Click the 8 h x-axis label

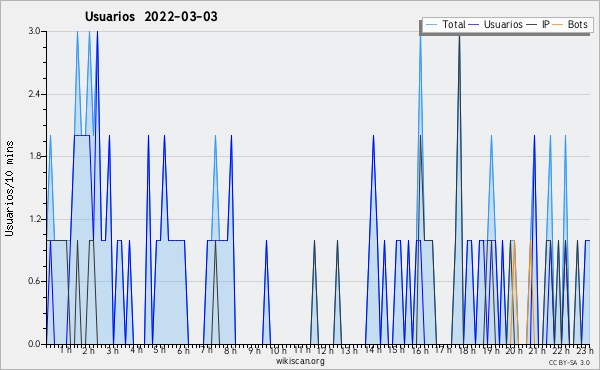230,351
